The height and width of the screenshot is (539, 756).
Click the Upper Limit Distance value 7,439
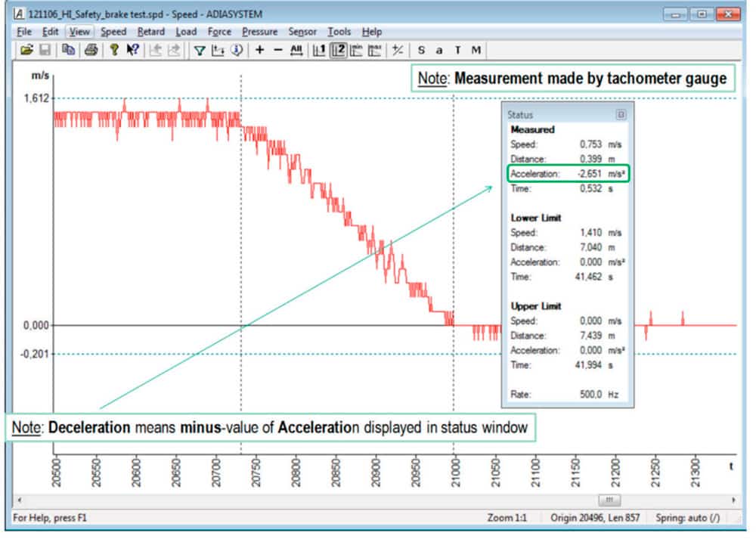[x=590, y=336]
